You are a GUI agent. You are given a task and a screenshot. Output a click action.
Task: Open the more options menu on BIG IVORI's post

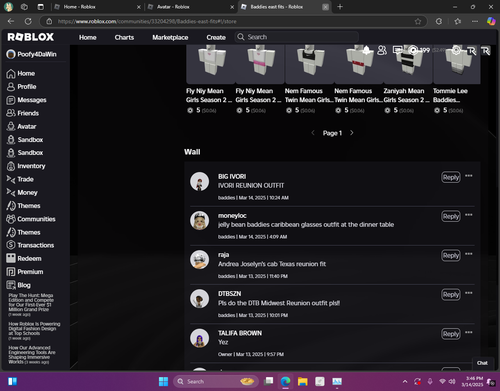[x=469, y=176]
